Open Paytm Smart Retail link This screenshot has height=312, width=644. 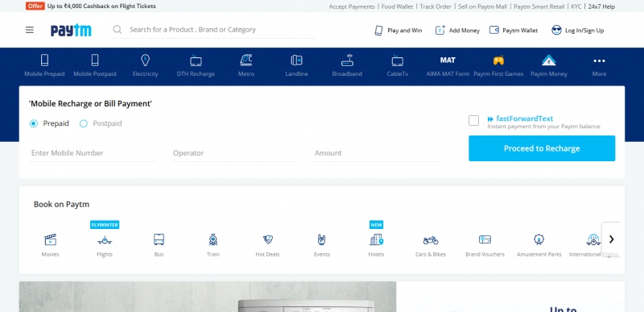tap(539, 6)
